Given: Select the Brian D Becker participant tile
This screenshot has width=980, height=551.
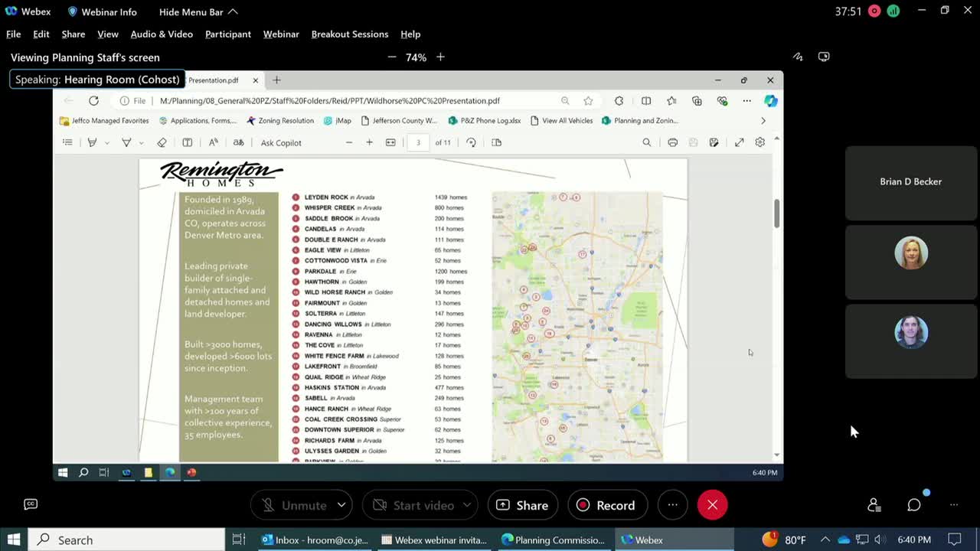Looking at the screenshot, I should 911,182.
